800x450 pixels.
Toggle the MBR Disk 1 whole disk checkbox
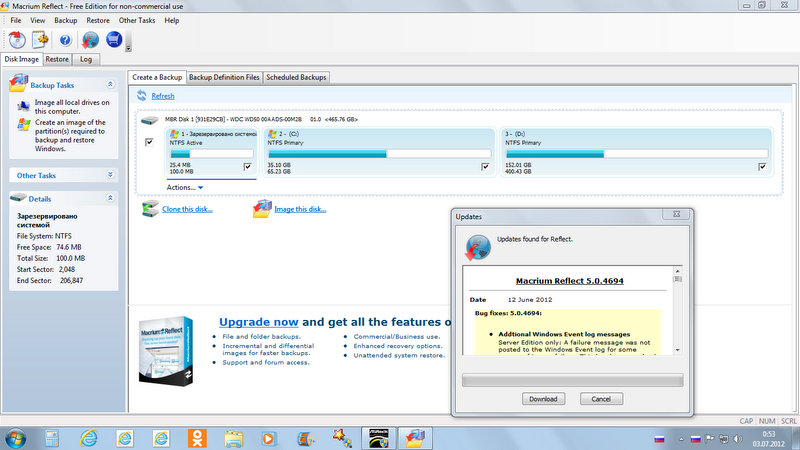pos(149,142)
